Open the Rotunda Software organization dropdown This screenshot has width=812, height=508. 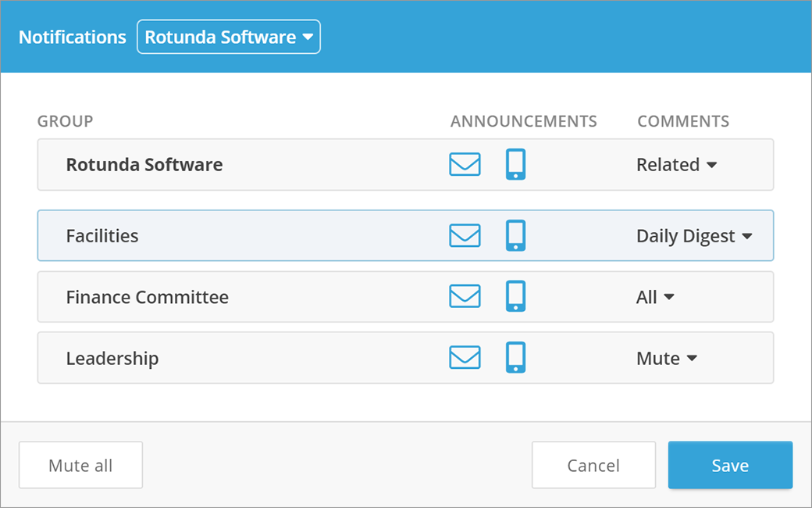(x=228, y=37)
